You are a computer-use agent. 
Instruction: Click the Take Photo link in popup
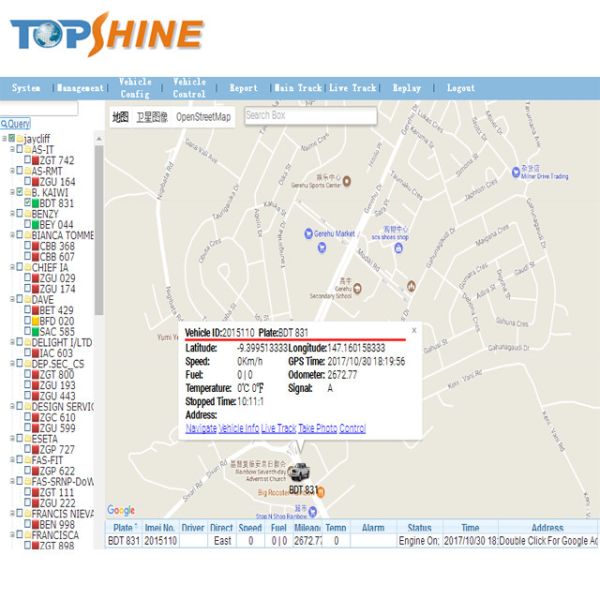[x=318, y=428]
